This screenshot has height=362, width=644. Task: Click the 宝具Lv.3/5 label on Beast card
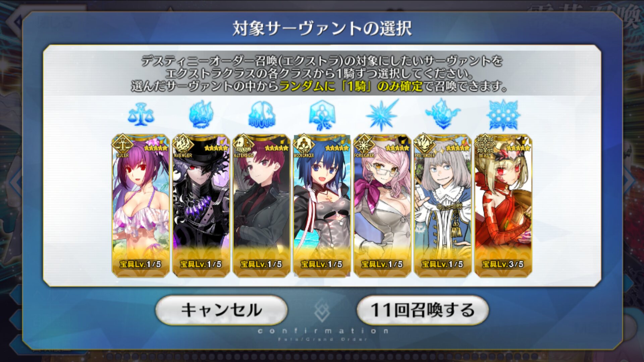pyautogui.click(x=503, y=264)
